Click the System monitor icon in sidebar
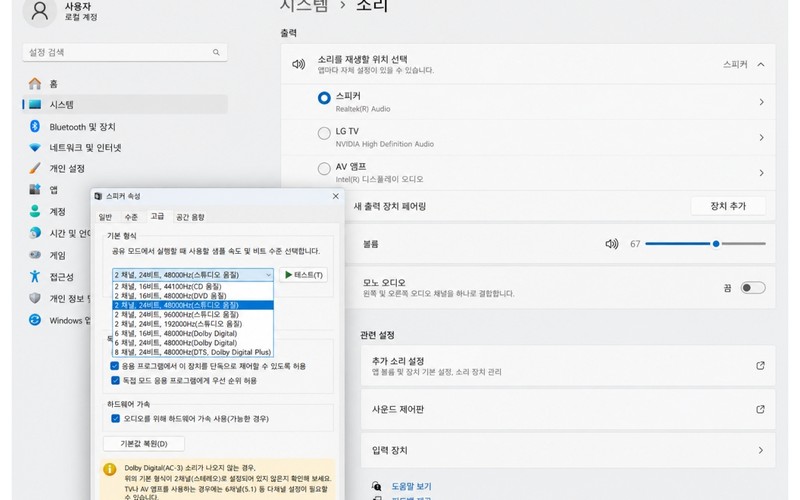 (35, 105)
